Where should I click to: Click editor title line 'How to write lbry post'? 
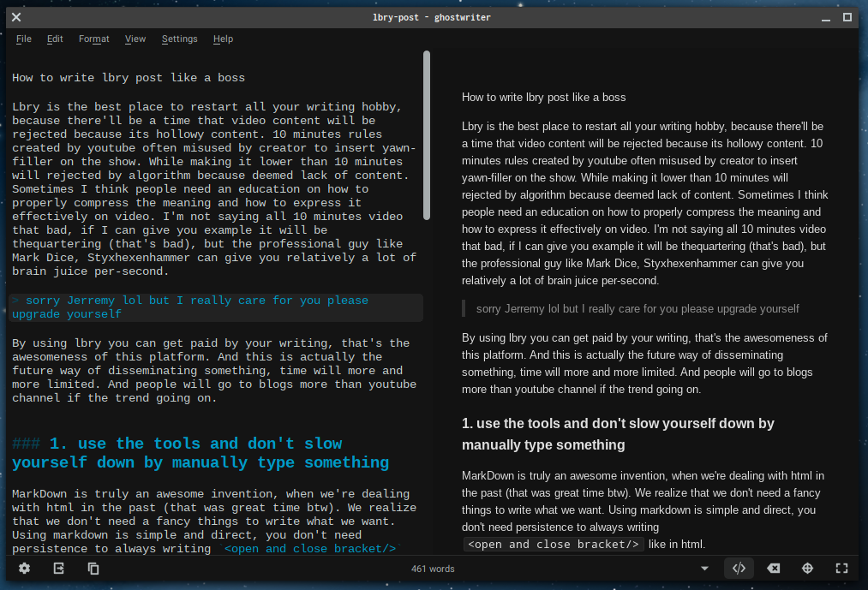(x=129, y=78)
